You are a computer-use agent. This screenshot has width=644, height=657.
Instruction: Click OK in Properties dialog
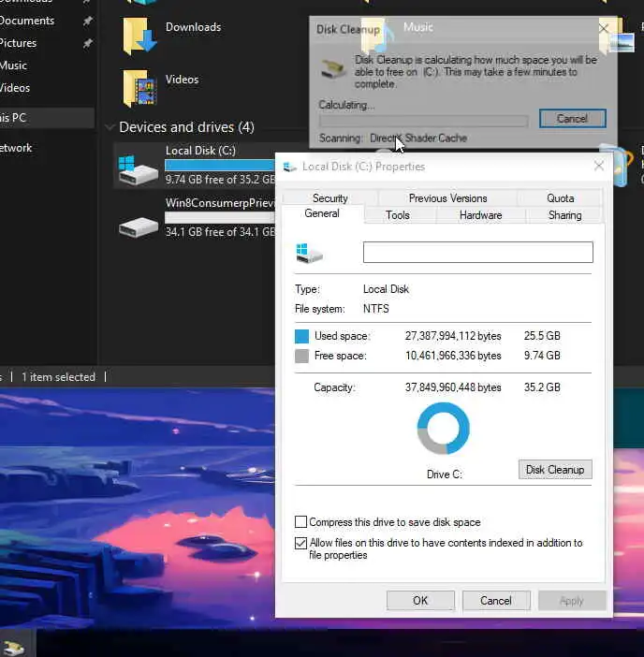click(420, 601)
